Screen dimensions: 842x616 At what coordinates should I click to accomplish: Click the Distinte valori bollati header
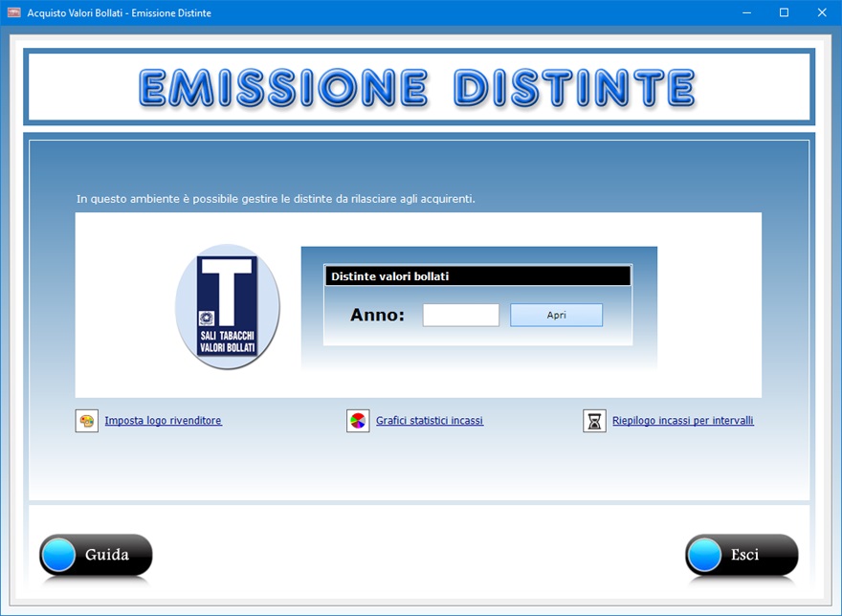tap(477, 276)
